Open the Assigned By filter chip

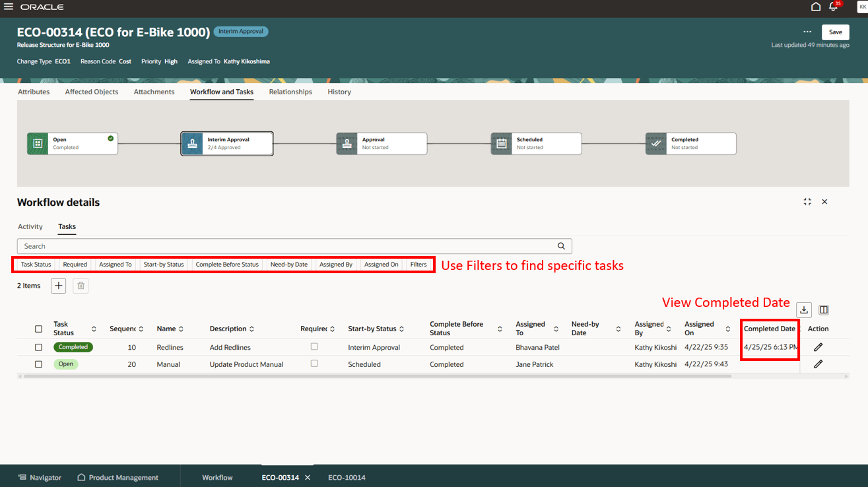coord(336,265)
